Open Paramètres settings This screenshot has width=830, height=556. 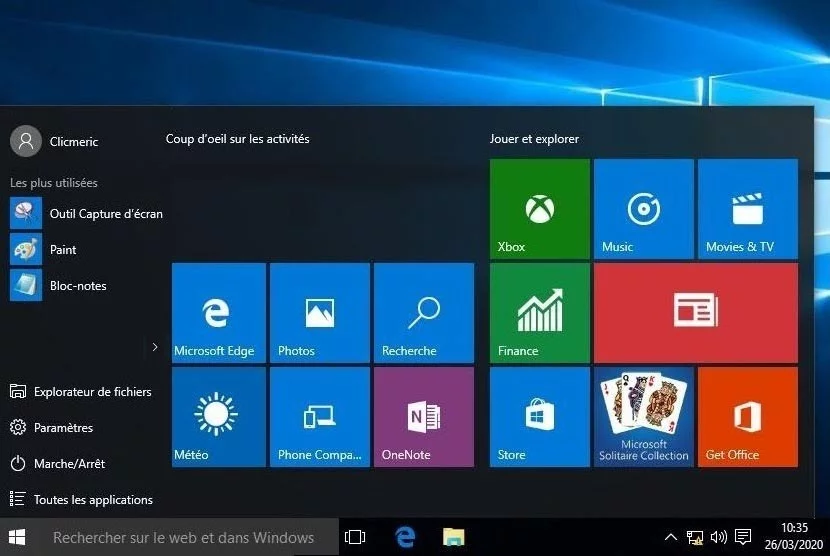click(51, 427)
